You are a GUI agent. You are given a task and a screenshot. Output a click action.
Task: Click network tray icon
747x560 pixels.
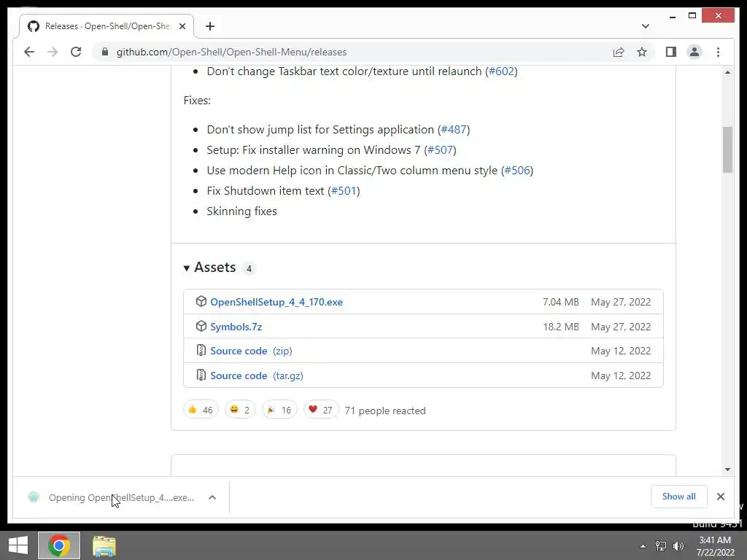660,546
